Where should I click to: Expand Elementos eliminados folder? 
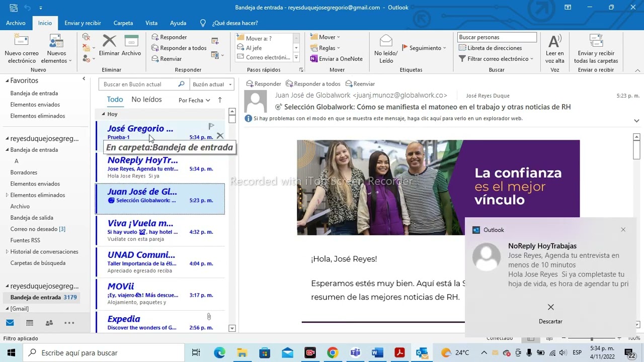coord(7,195)
